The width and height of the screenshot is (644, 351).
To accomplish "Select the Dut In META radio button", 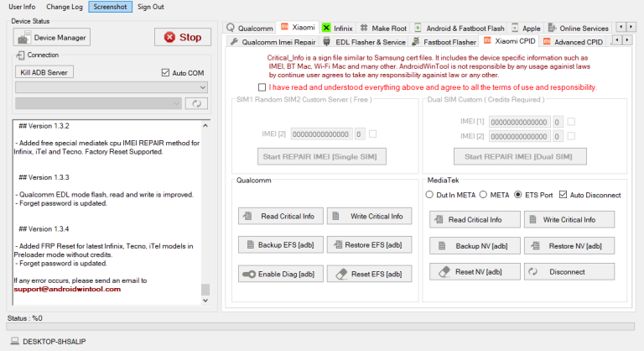I will (429, 195).
